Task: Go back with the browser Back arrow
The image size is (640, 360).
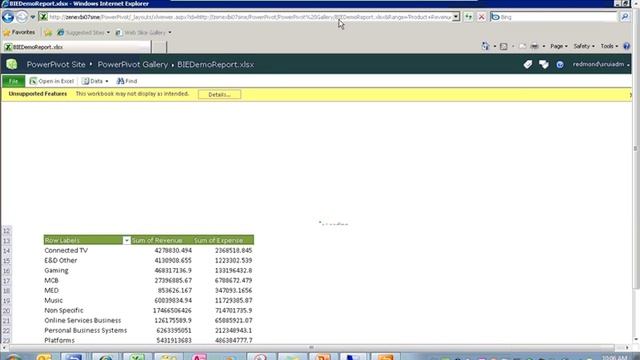Action: [8, 17]
